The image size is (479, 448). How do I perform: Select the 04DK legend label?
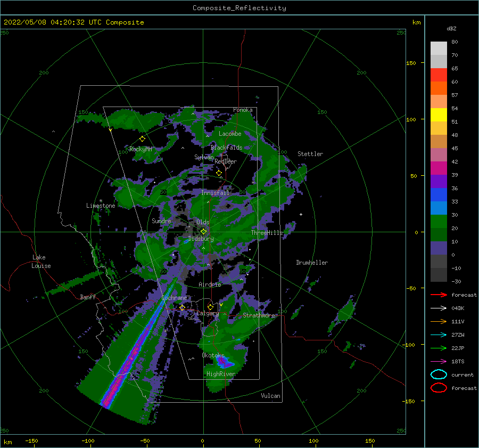click(458, 308)
